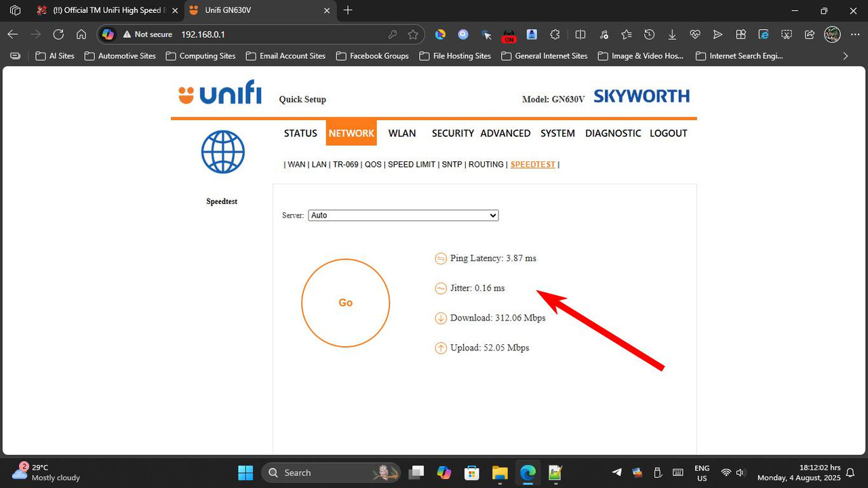Viewport: 868px width, 488px height.
Task: Click LOGOUT in the router menu
Action: [669, 133]
